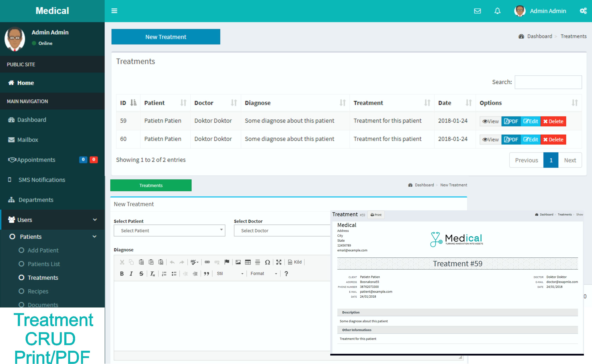Open the Format dropdown in the editor
The width and height of the screenshot is (592, 364).
click(264, 273)
